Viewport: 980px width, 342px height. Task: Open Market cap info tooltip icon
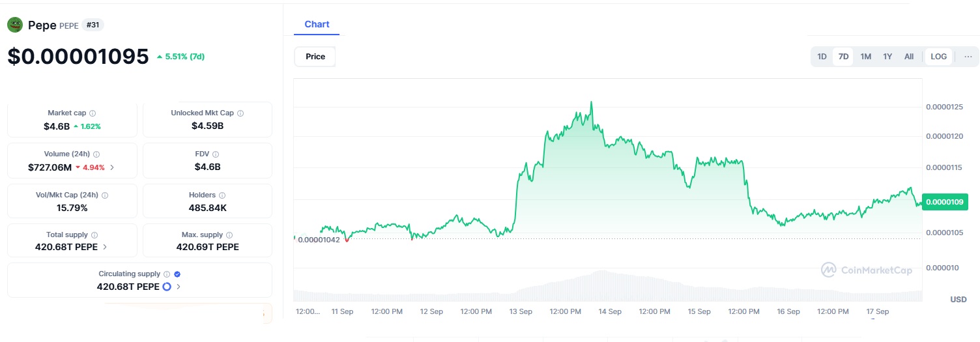pos(93,113)
